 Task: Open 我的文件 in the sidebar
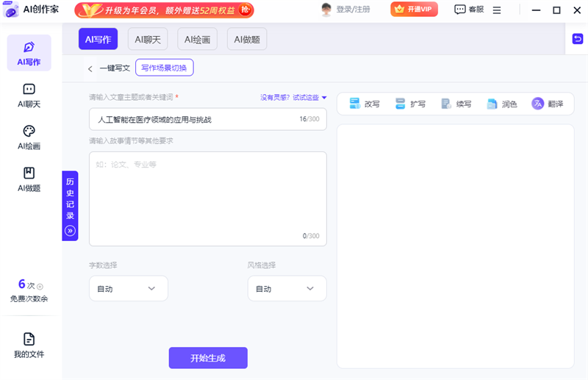tap(29, 345)
